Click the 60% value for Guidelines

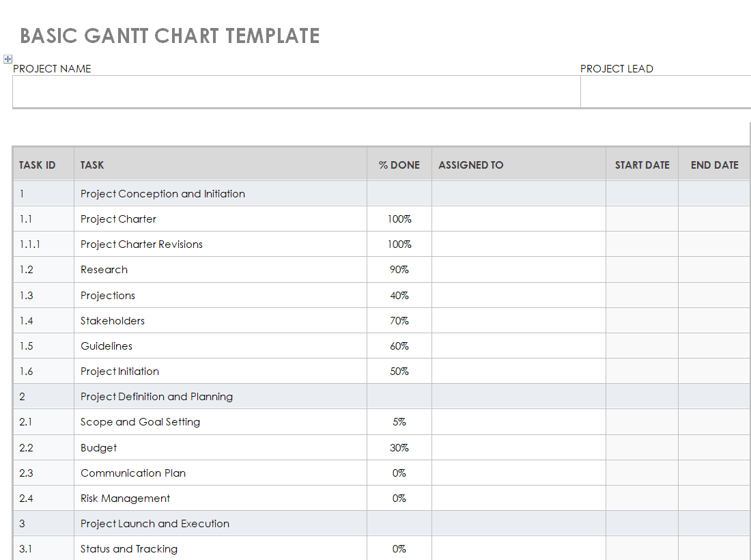pyautogui.click(x=399, y=346)
